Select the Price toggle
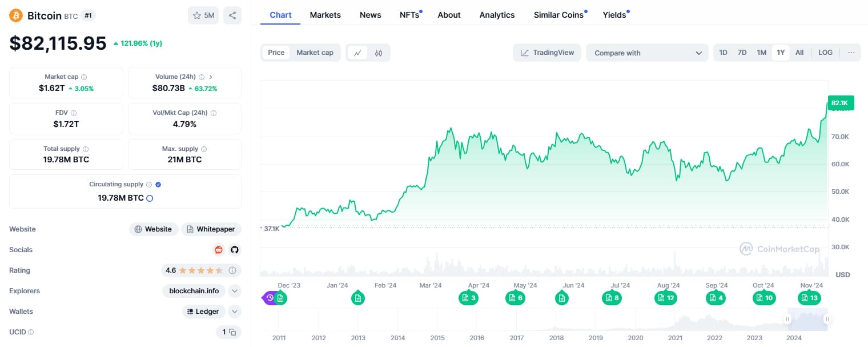 (276, 53)
